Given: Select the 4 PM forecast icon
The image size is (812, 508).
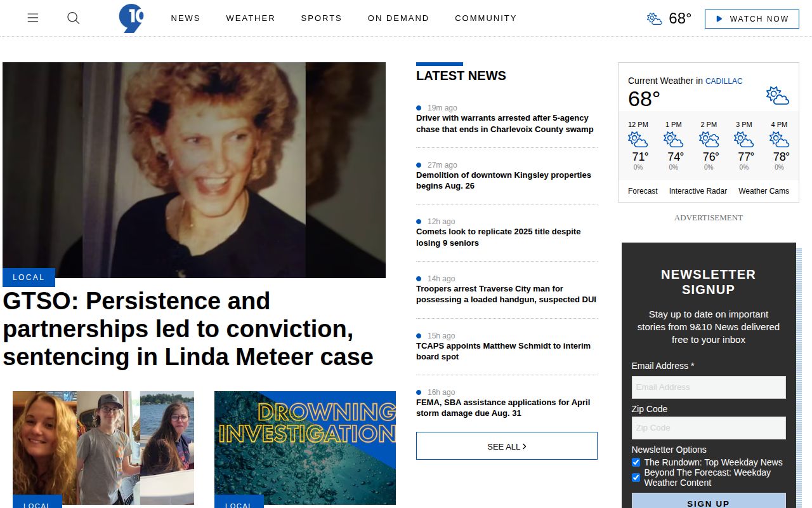Looking at the screenshot, I should (x=779, y=140).
